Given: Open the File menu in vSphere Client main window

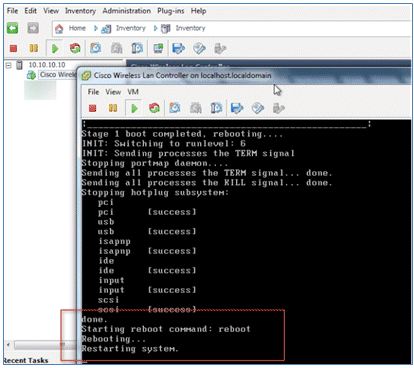Looking at the screenshot, I should (x=12, y=11).
